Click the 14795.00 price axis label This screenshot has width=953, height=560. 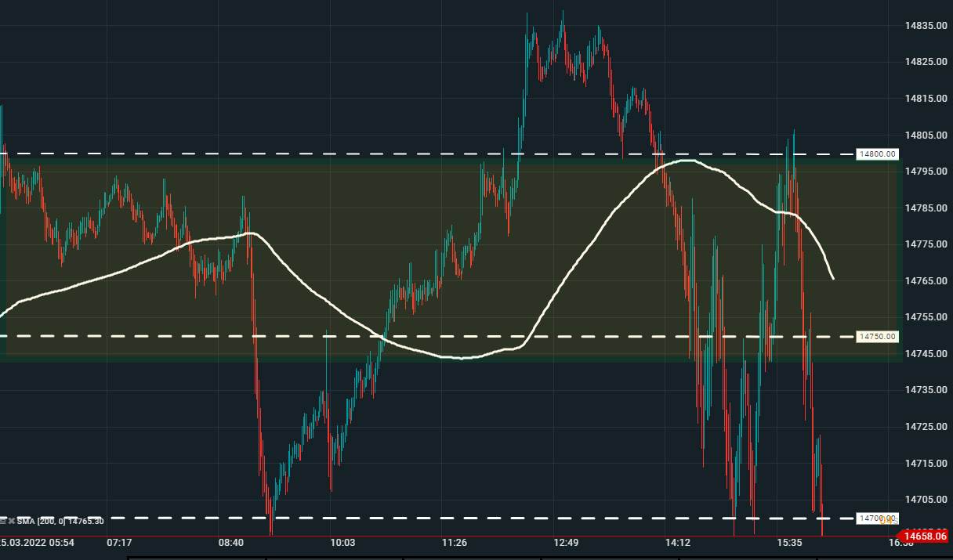[926, 172]
